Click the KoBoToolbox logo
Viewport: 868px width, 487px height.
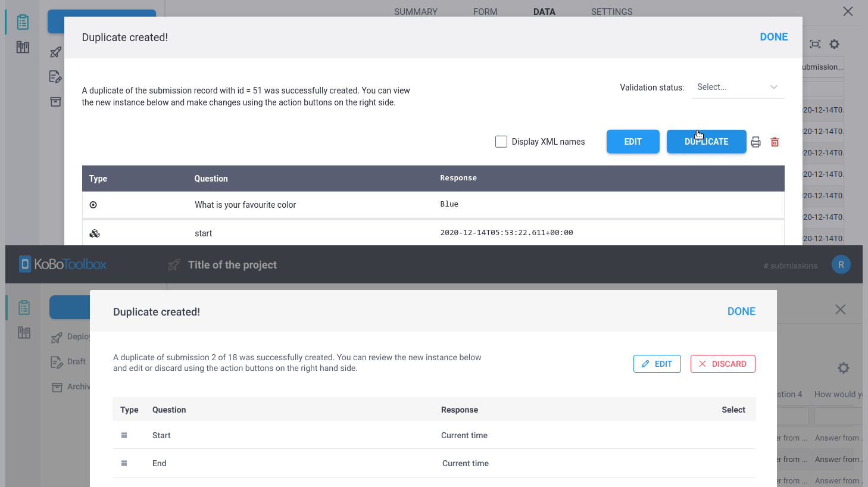click(x=62, y=264)
